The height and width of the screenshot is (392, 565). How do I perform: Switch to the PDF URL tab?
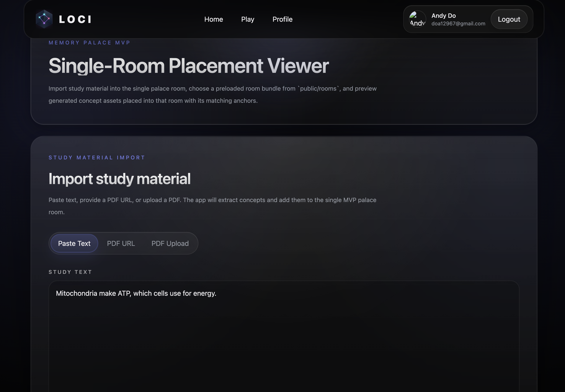[x=121, y=243]
